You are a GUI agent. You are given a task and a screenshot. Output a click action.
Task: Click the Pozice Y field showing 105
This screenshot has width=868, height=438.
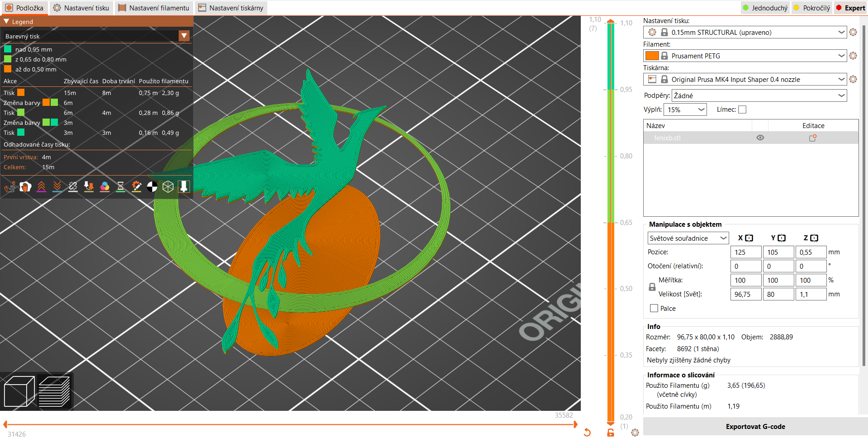tap(778, 252)
